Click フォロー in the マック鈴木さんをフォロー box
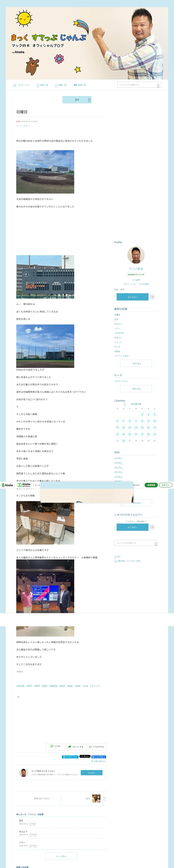 tap(91, 773)
